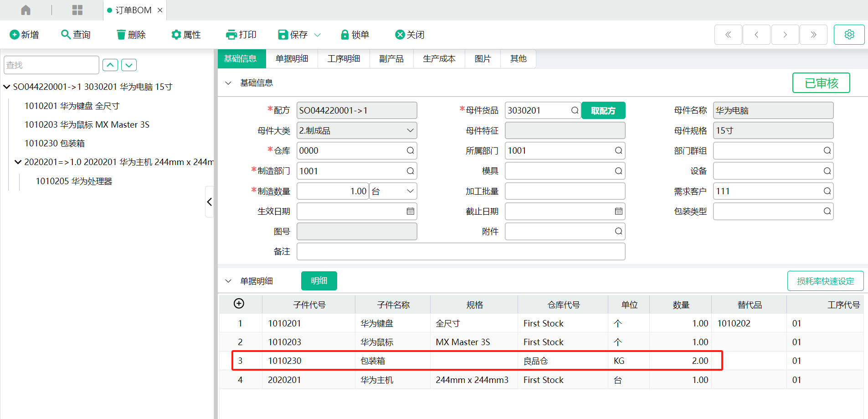
Task: Select tree item 1010205 华为处理器
Action: [x=74, y=181]
